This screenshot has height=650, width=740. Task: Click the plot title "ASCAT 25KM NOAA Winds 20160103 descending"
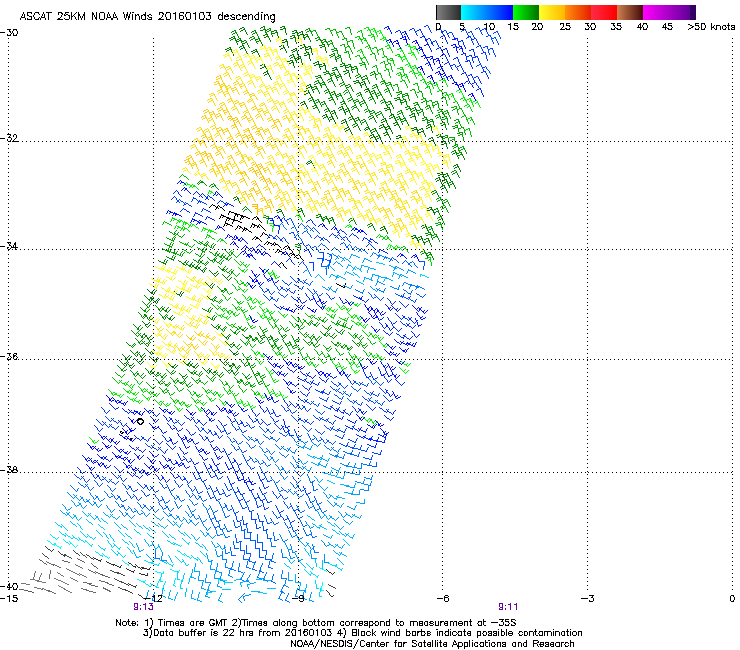tap(147, 16)
